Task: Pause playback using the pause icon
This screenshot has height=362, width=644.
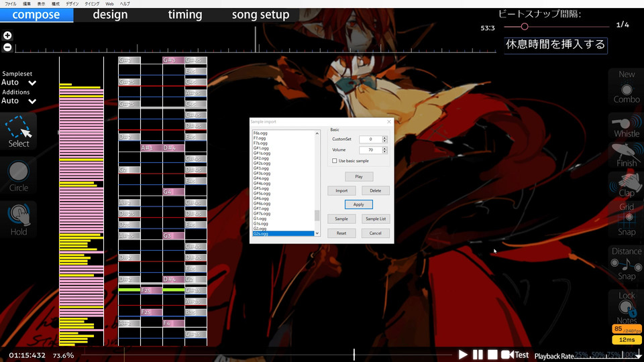Action: (478, 355)
